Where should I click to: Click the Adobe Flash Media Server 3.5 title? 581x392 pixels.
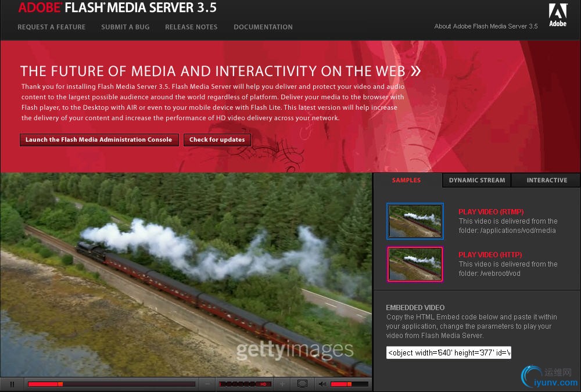117,8
